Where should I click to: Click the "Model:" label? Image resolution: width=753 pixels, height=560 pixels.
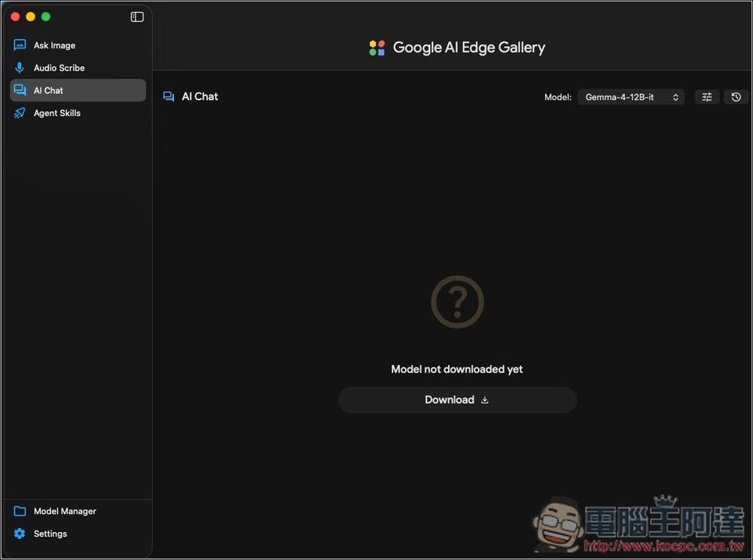(x=557, y=97)
